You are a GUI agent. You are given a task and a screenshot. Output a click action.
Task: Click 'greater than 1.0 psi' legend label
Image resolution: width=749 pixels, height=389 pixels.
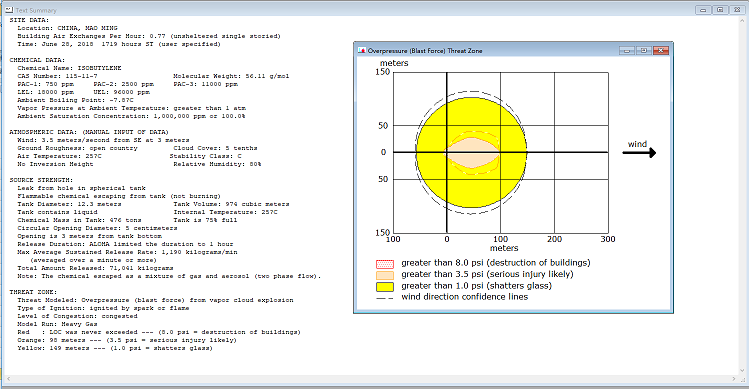point(477,286)
